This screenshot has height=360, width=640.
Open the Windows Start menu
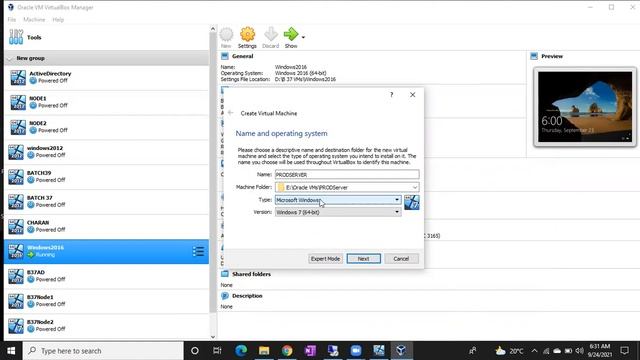point(11,351)
